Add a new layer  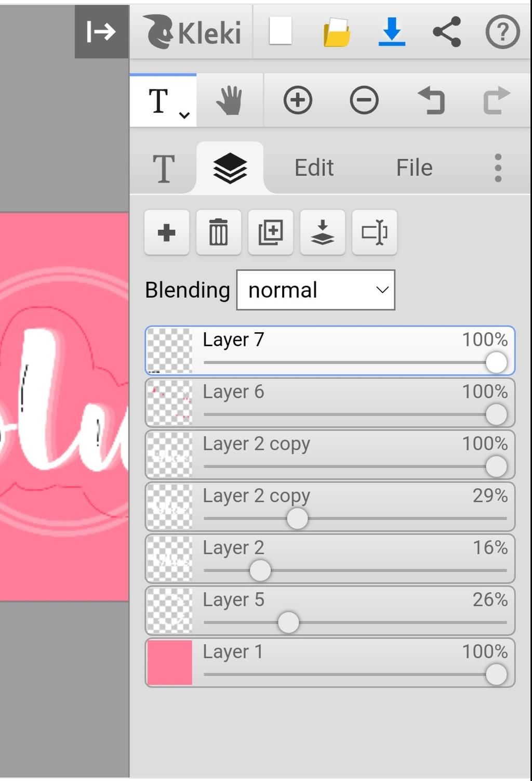pos(167,232)
